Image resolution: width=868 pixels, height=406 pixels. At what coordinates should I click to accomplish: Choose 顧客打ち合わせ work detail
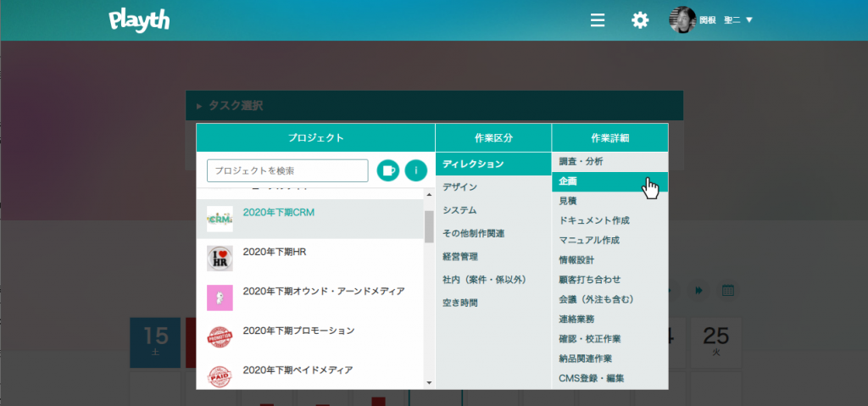coord(609,280)
